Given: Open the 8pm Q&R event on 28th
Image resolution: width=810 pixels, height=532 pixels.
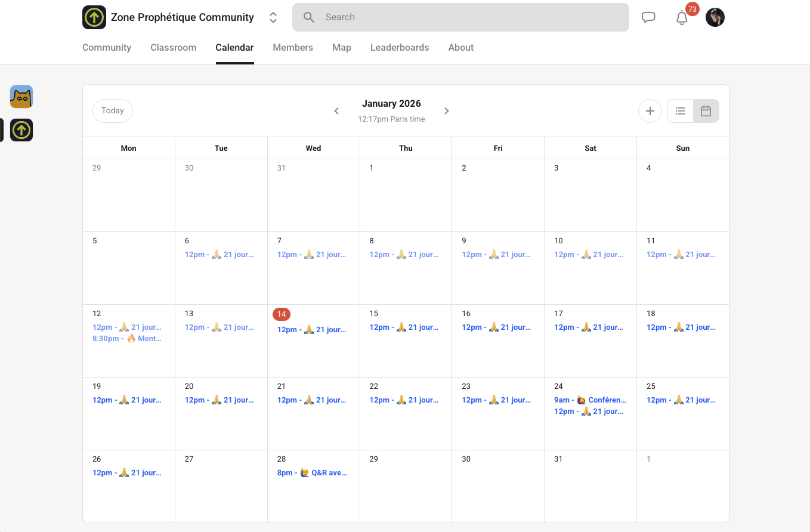Looking at the screenshot, I should tap(311, 473).
